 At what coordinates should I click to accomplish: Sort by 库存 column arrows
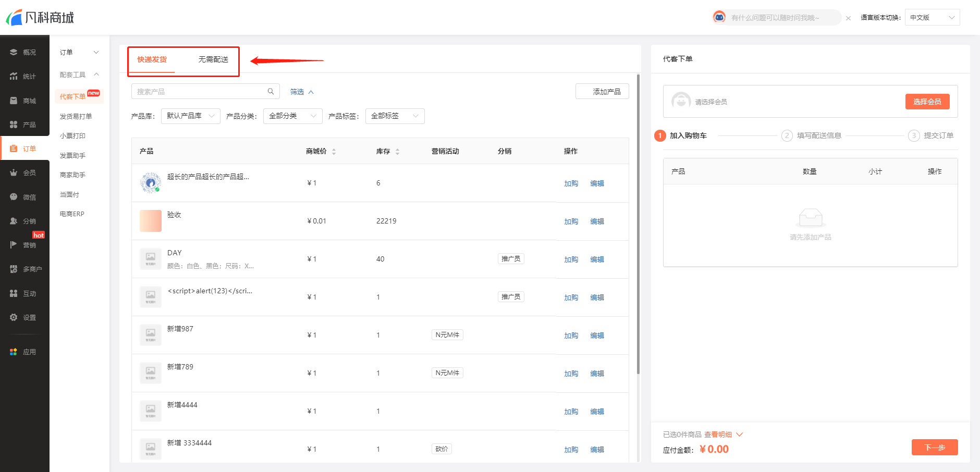tap(397, 152)
